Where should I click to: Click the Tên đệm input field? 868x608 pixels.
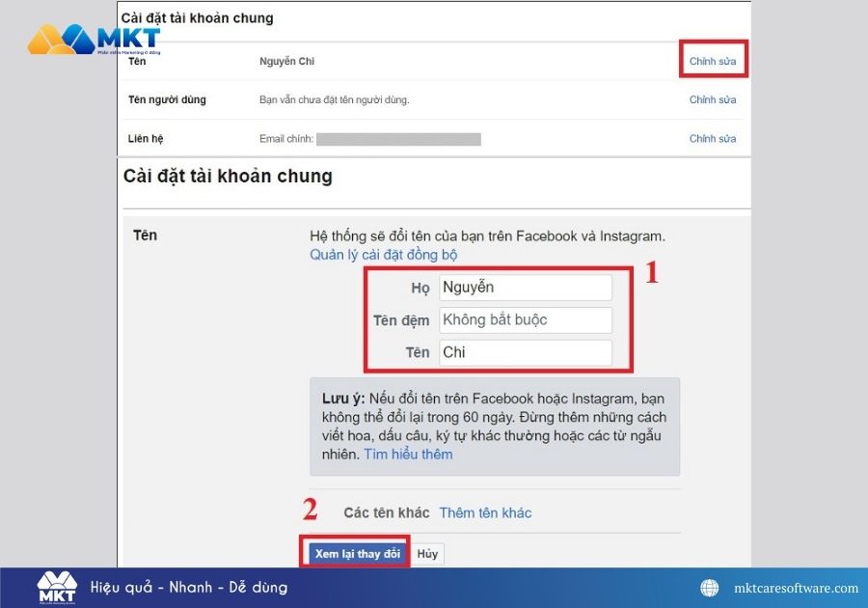[x=525, y=319]
